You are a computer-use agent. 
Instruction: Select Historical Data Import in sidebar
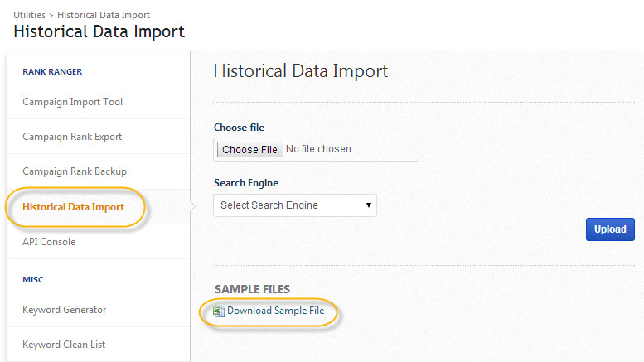(x=73, y=207)
